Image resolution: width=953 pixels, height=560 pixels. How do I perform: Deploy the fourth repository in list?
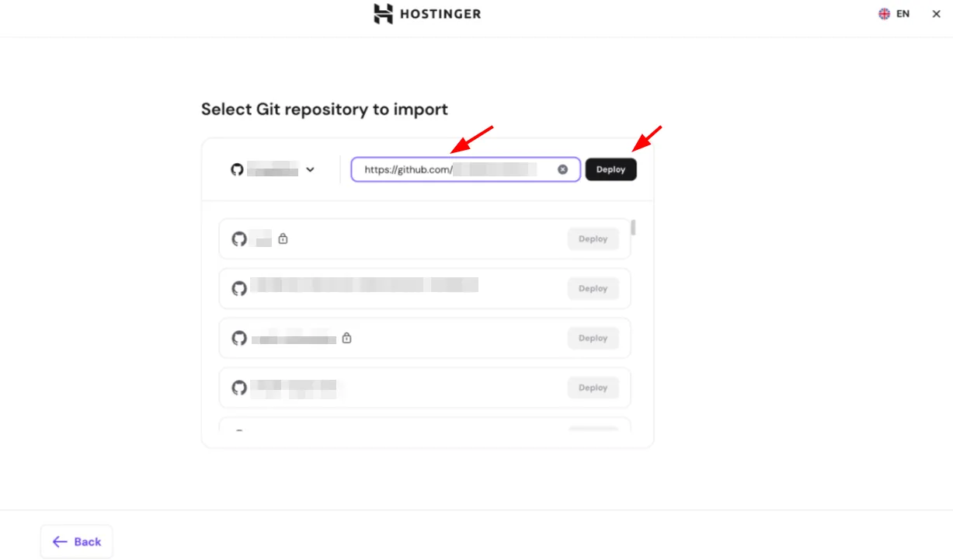593,388
